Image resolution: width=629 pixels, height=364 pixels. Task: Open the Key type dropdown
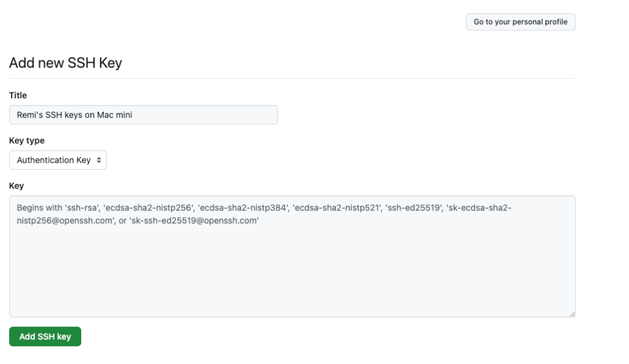tap(58, 160)
